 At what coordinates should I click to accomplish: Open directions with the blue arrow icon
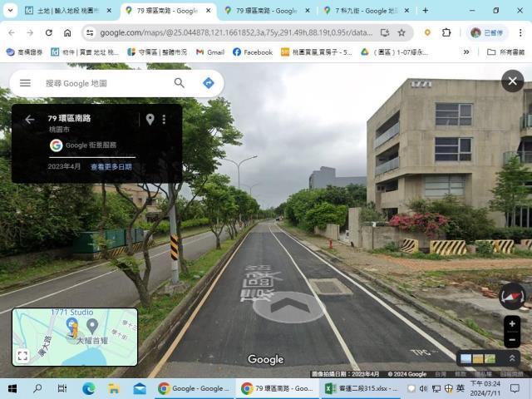pyautogui.click(x=209, y=83)
